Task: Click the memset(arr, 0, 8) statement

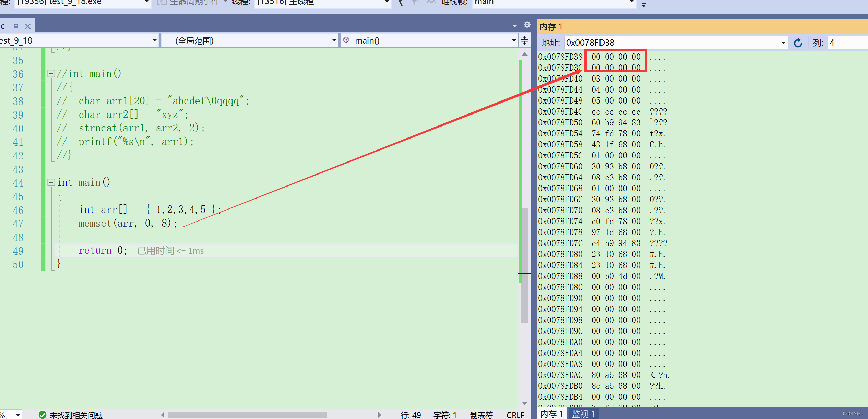Action: [x=128, y=223]
